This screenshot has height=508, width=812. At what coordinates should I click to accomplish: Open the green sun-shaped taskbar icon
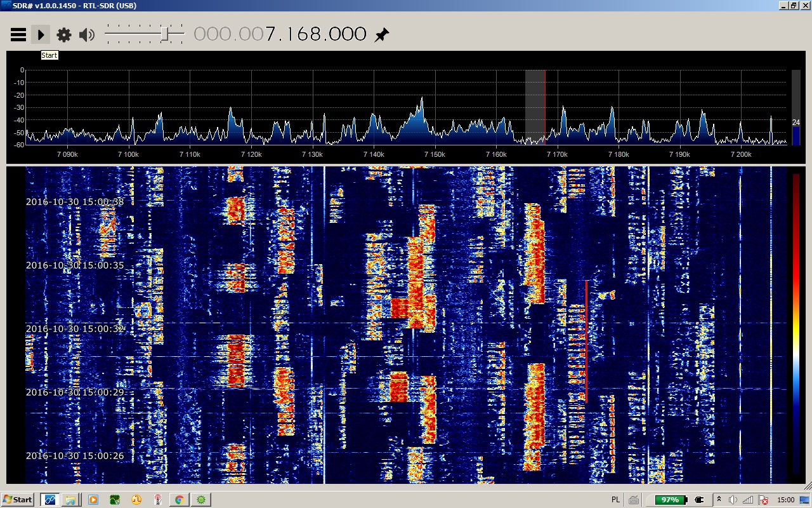201,500
